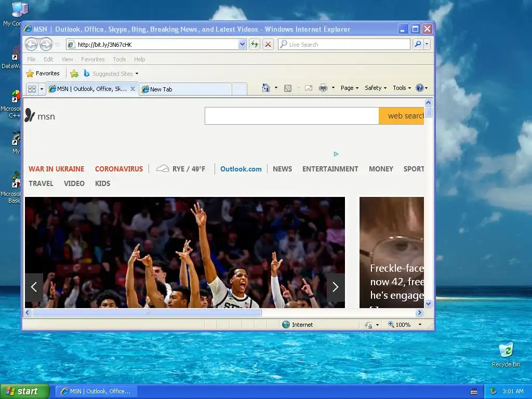This screenshot has height=399, width=532.
Task: Click vertical scrollbar down arrow
Action: tap(428, 303)
